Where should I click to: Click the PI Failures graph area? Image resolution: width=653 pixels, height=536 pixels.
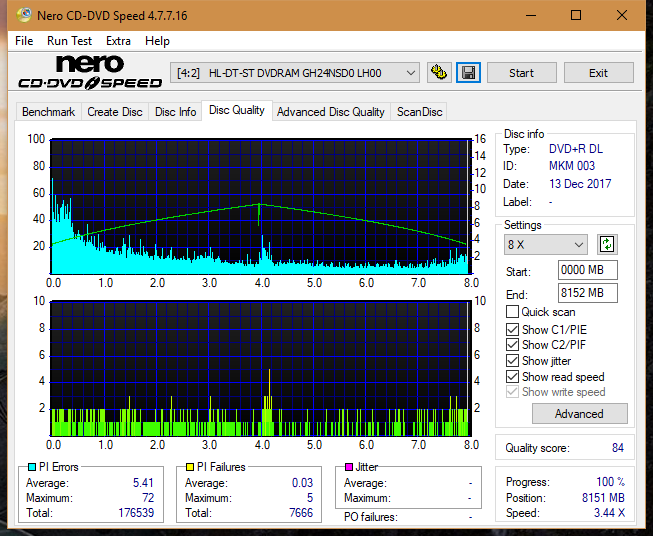click(x=261, y=369)
